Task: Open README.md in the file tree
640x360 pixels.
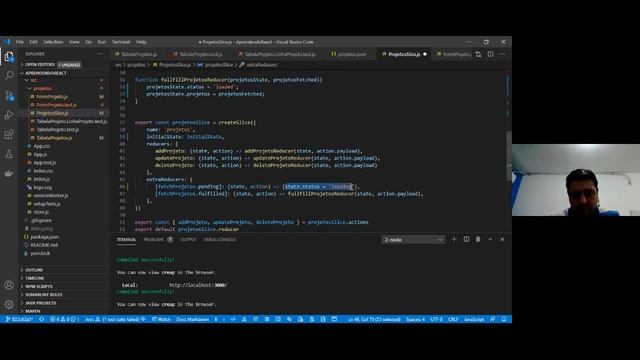Action: pos(44,245)
